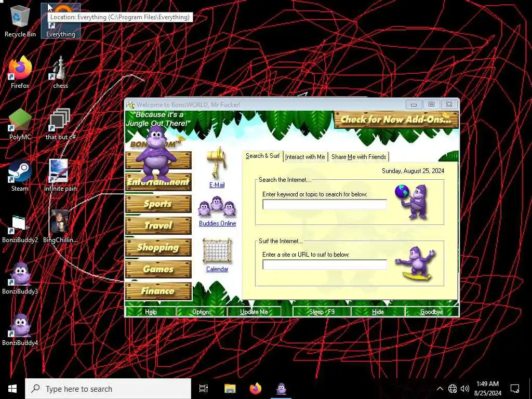Follow the E-Mail link
532x399 pixels.
(x=217, y=185)
